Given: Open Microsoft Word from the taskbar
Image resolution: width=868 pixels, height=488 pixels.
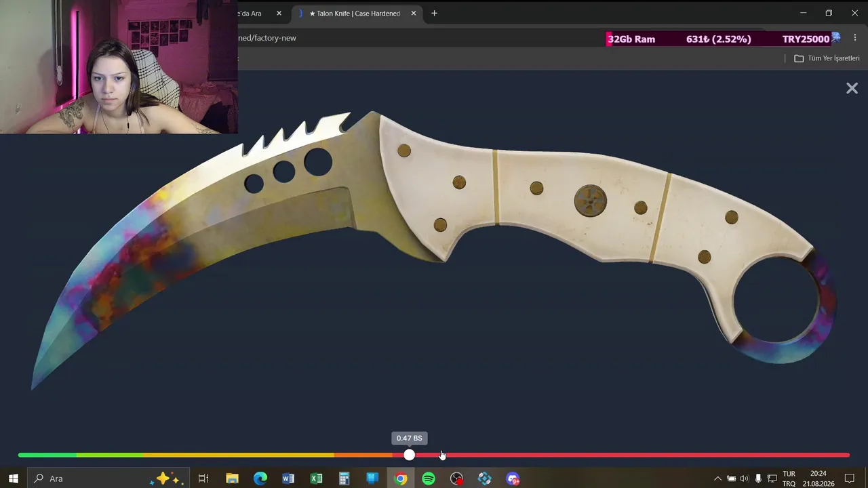Looking at the screenshot, I should (x=288, y=479).
